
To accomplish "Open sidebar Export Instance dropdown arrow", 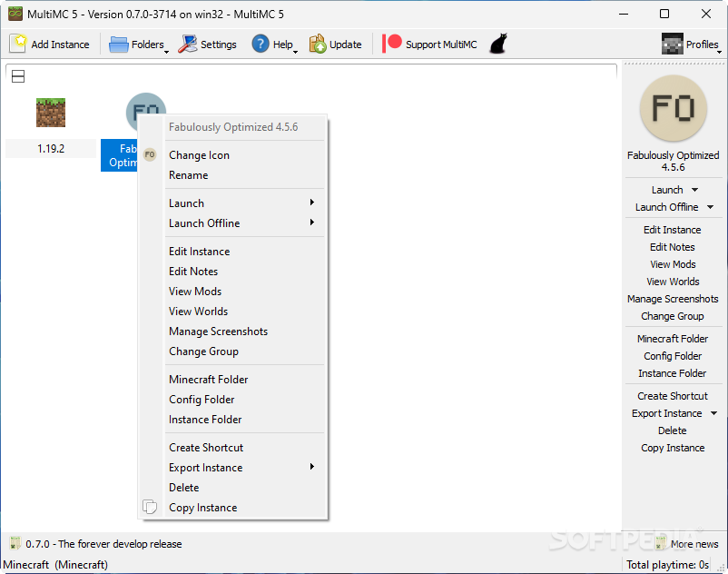I will [714, 413].
